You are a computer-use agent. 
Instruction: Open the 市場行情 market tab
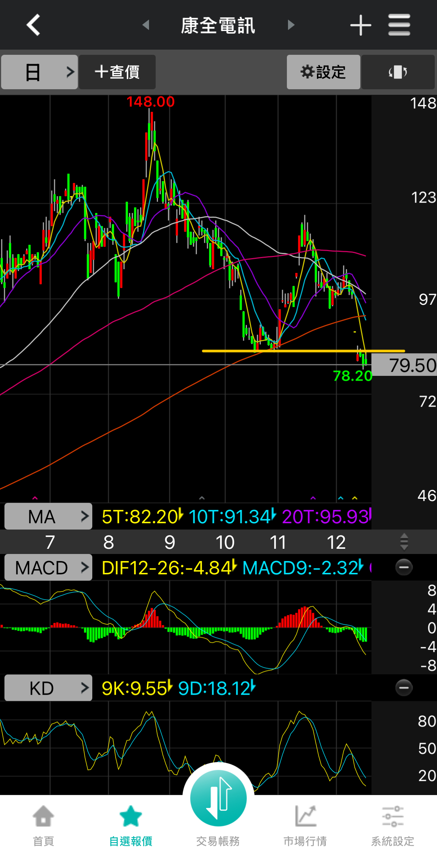tap(305, 826)
